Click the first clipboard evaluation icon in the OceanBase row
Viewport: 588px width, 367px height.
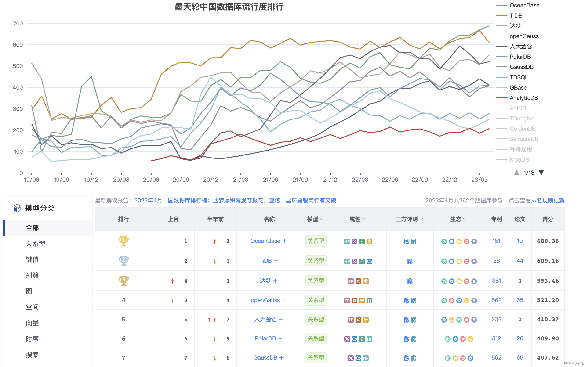coord(406,241)
